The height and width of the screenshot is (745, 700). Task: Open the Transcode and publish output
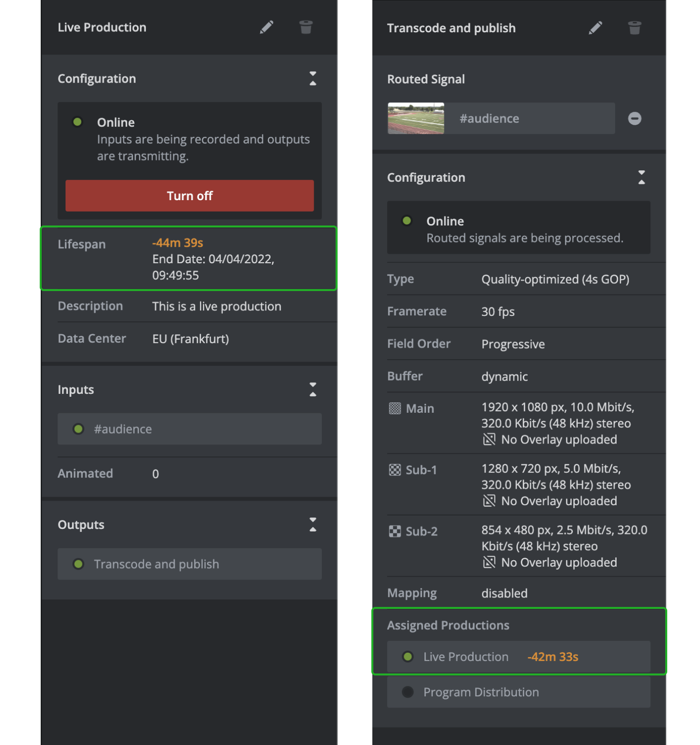point(189,564)
